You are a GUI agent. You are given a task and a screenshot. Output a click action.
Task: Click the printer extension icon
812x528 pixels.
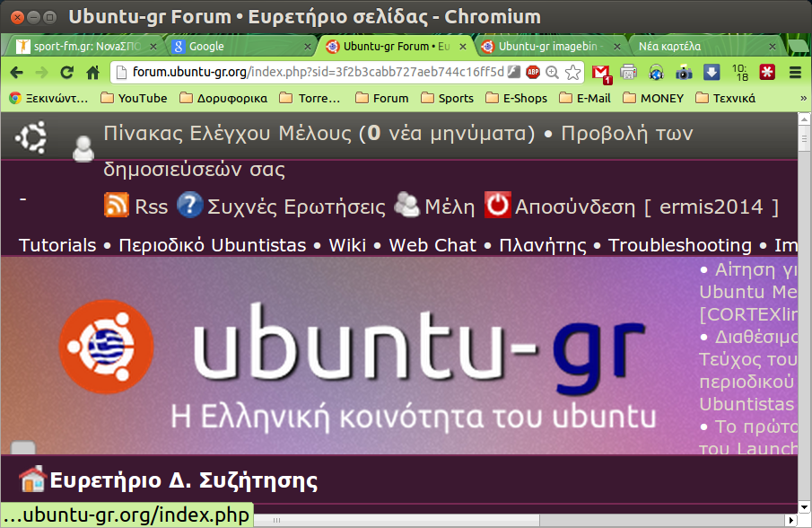[x=629, y=73]
